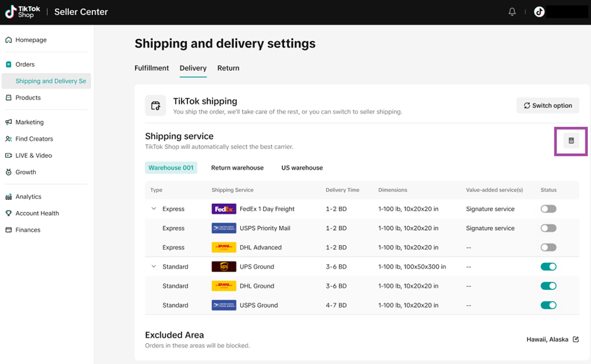
Task: Open Orders in sidebar
Action: pyautogui.click(x=25, y=64)
